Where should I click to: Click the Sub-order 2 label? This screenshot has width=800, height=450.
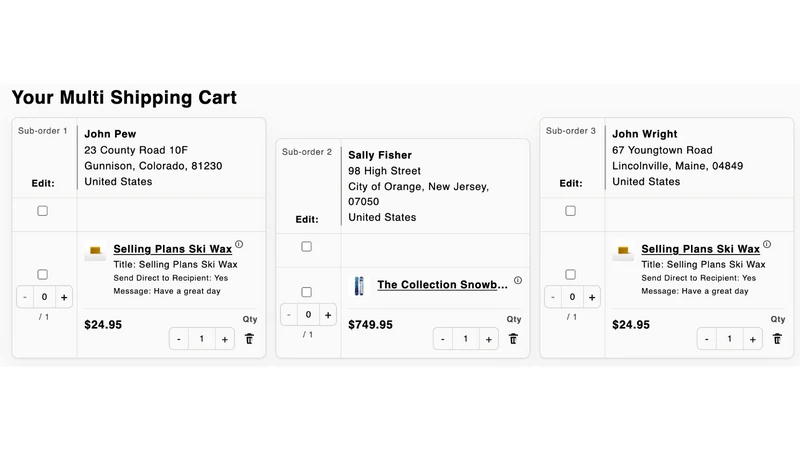coord(307,152)
